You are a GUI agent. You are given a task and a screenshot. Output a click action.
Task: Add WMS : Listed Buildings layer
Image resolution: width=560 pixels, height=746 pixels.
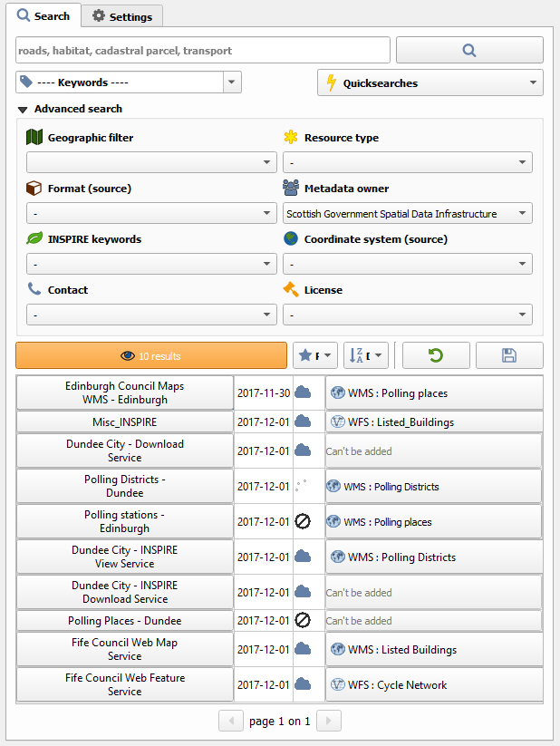coord(434,649)
